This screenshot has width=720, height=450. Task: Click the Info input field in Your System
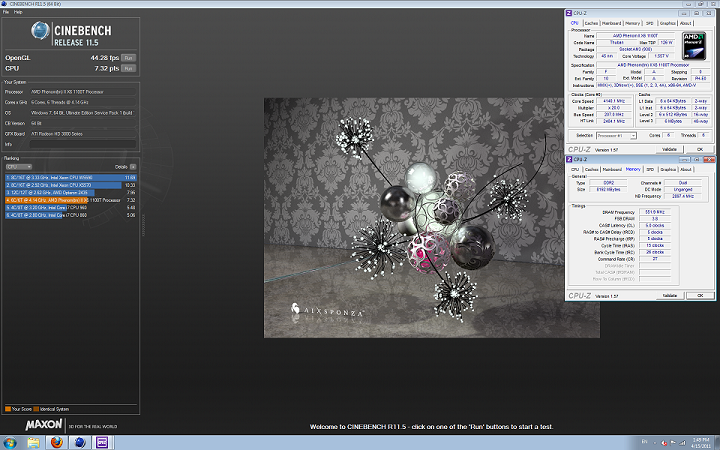click(83, 144)
